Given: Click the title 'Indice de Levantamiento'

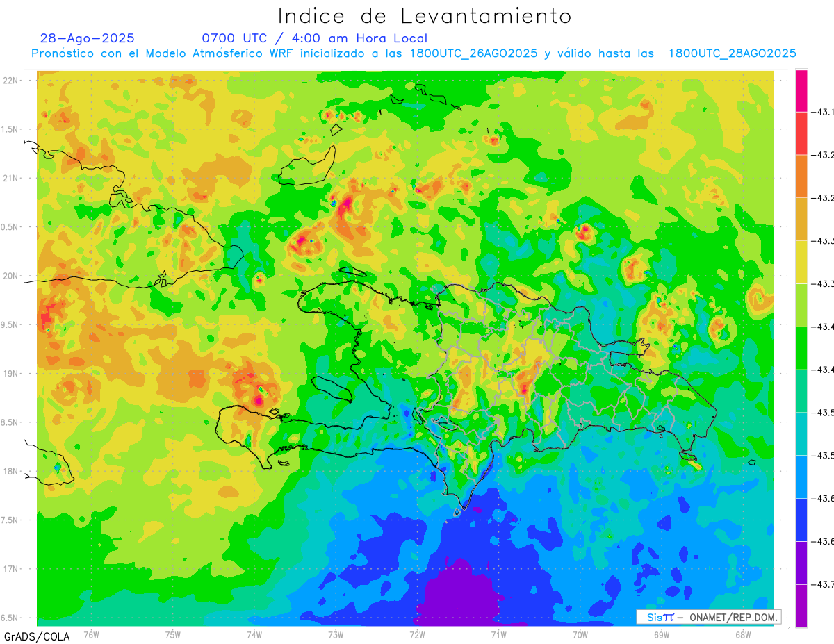Looking at the screenshot, I should coord(424,15).
